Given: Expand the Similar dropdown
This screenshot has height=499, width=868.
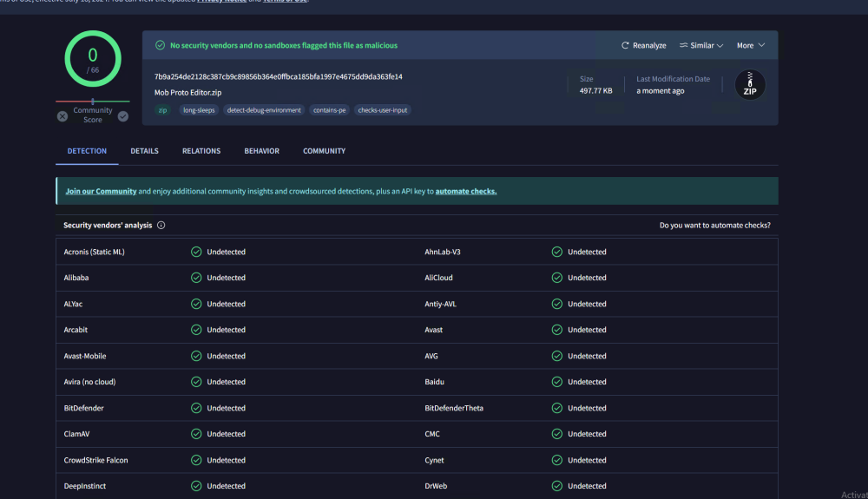Looking at the screenshot, I should click(701, 45).
